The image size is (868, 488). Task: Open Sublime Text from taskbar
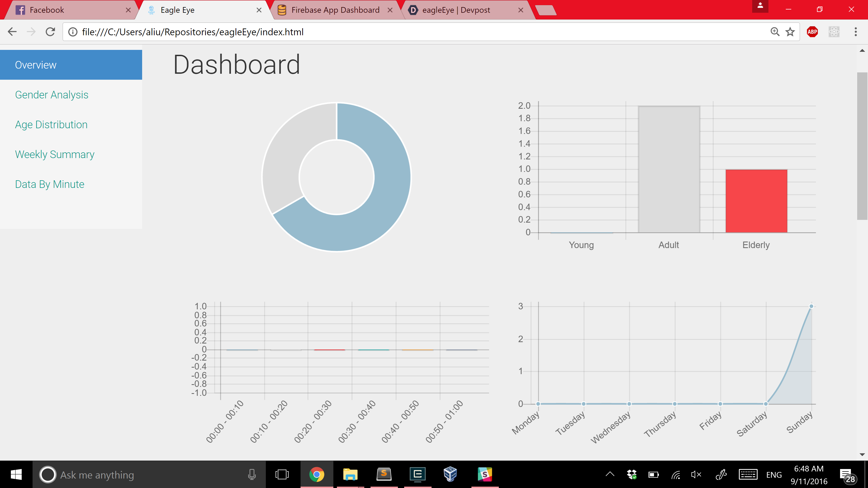[x=384, y=474]
